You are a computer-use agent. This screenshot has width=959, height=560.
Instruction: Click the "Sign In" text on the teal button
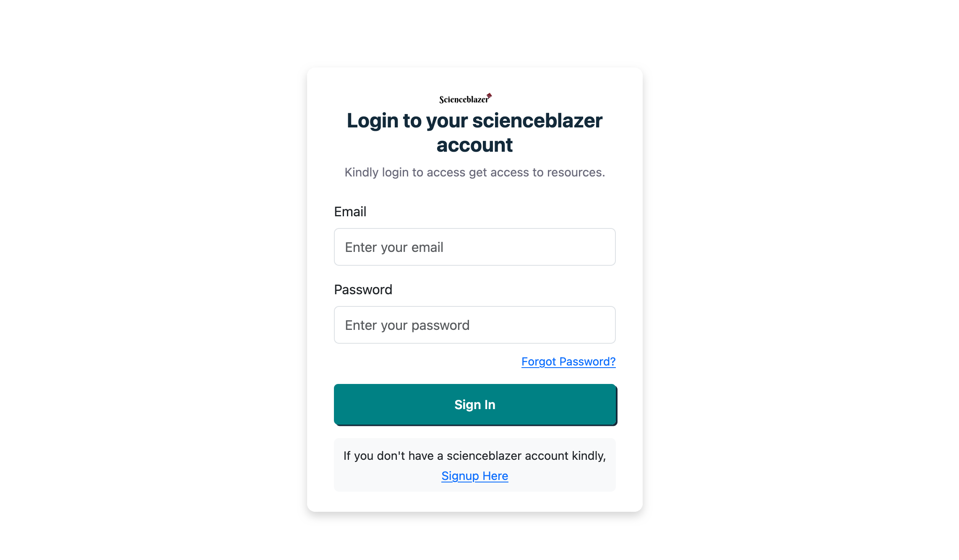pyautogui.click(x=474, y=404)
